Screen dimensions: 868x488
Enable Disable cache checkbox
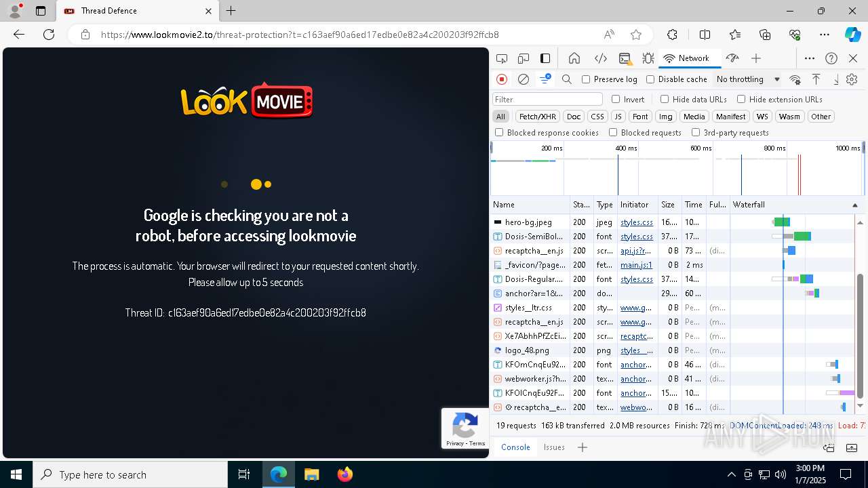click(650, 79)
